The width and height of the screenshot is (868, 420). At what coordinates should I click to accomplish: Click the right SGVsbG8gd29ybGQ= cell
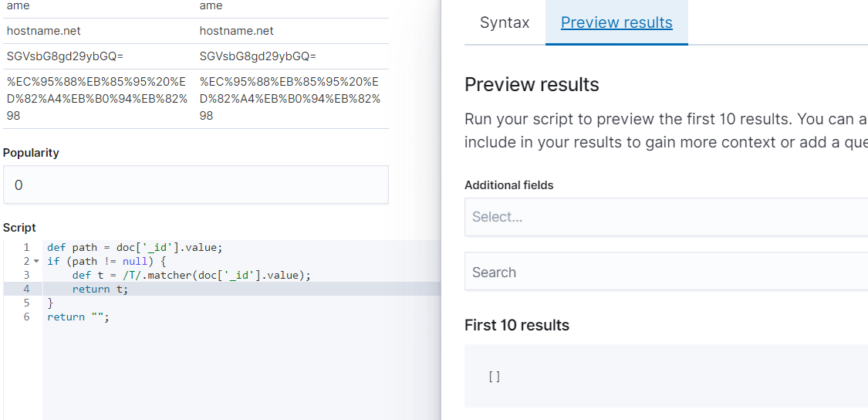(258, 56)
